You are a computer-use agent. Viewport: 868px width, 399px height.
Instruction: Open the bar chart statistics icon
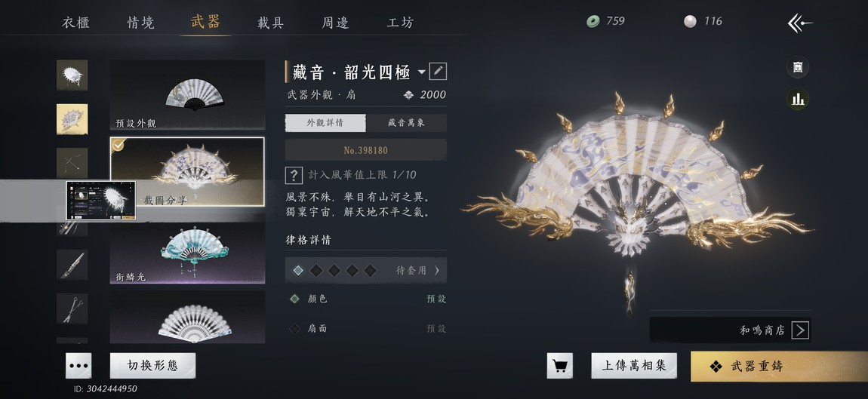pyautogui.click(x=798, y=99)
